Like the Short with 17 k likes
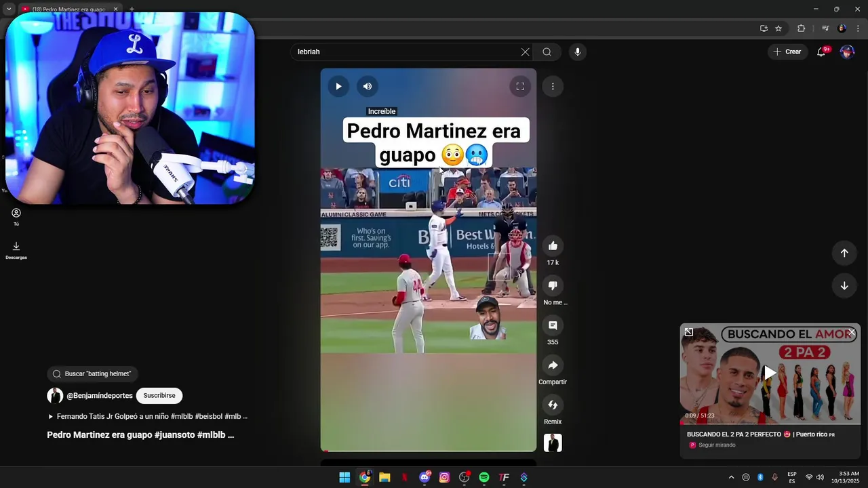Image resolution: width=868 pixels, height=488 pixels. 553,246
